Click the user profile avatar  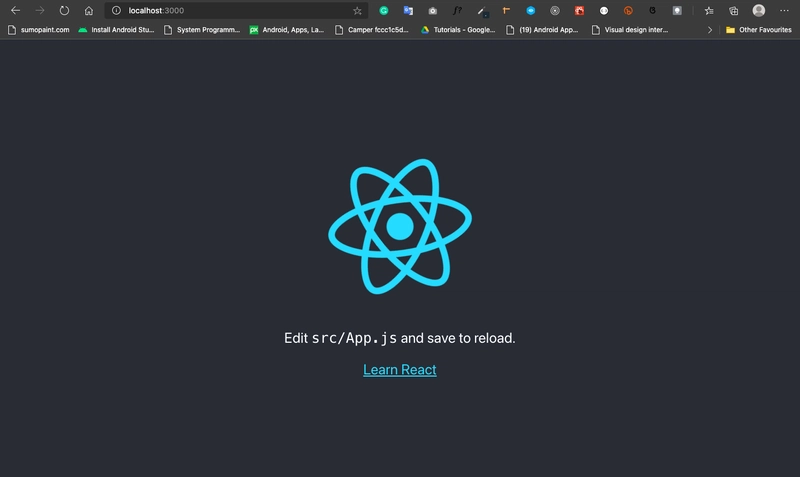click(759, 11)
